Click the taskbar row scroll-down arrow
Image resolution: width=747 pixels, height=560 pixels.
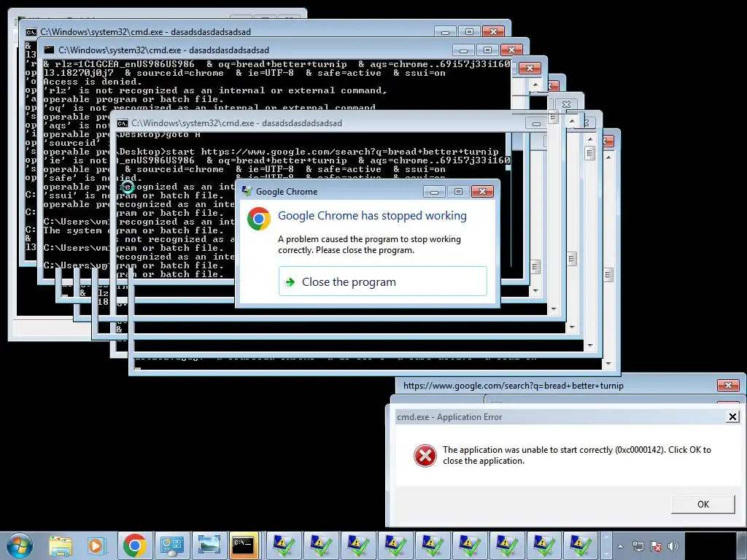click(x=606, y=555)
